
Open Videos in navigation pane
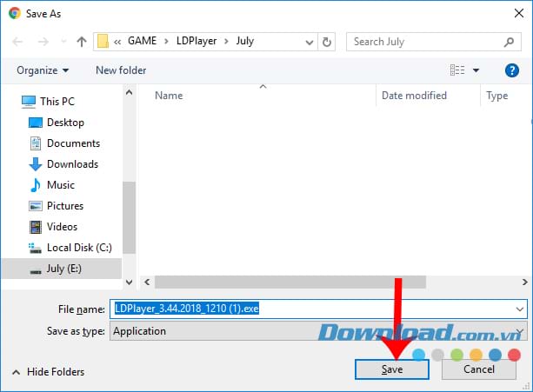(62, 227)
